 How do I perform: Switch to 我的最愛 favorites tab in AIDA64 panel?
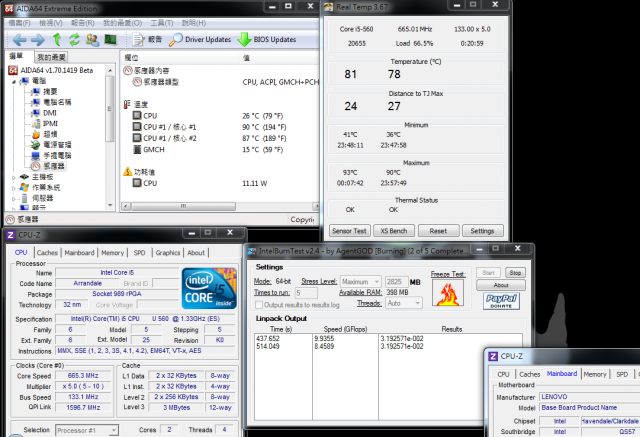51,57
